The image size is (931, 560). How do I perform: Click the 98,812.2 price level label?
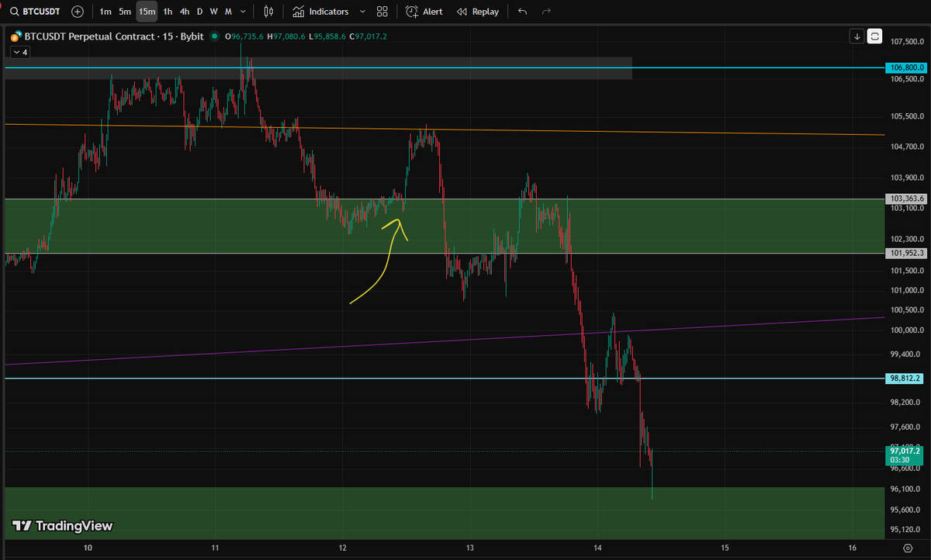906,379
